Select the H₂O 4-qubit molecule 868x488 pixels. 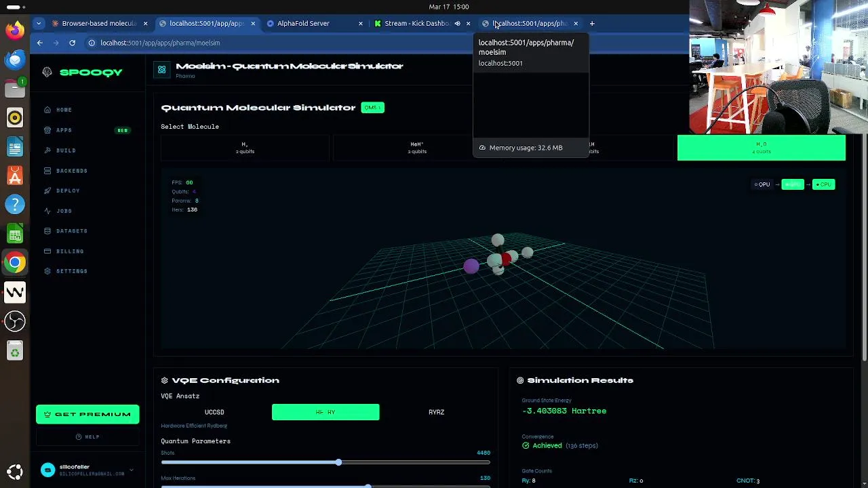(762, 148)
